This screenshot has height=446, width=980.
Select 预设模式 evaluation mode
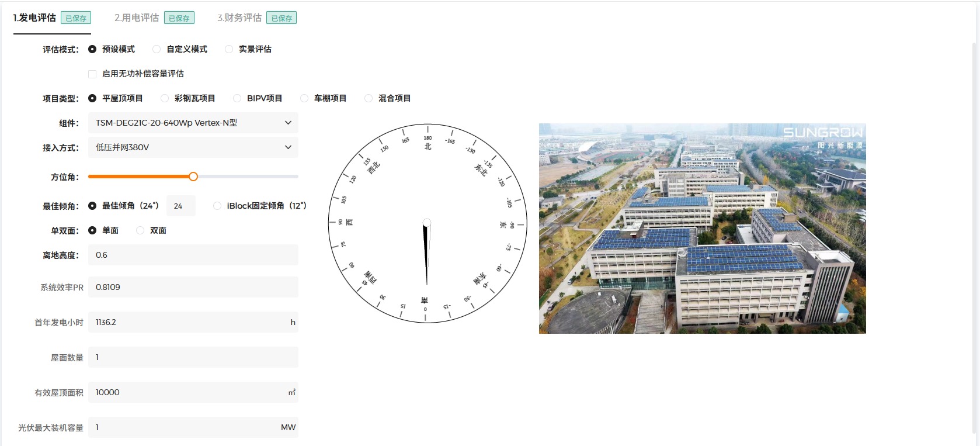click(x=92, y=49)
